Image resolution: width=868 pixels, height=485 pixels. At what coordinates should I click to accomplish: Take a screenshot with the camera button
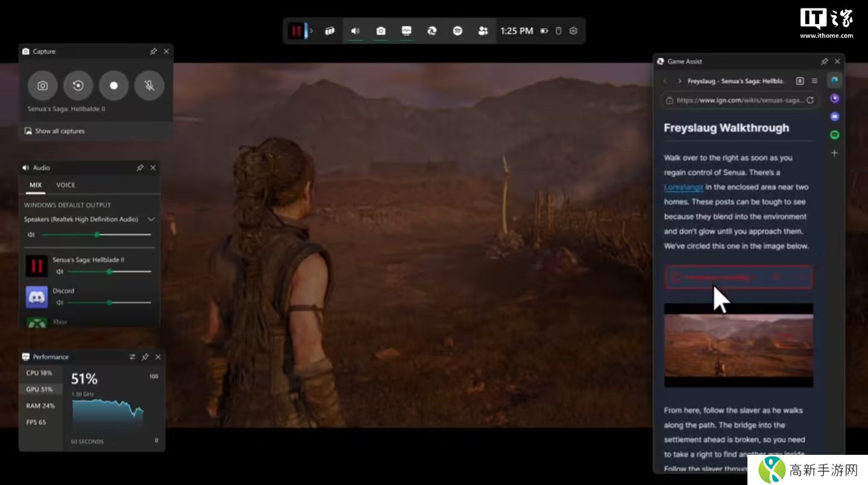point(42,86)
